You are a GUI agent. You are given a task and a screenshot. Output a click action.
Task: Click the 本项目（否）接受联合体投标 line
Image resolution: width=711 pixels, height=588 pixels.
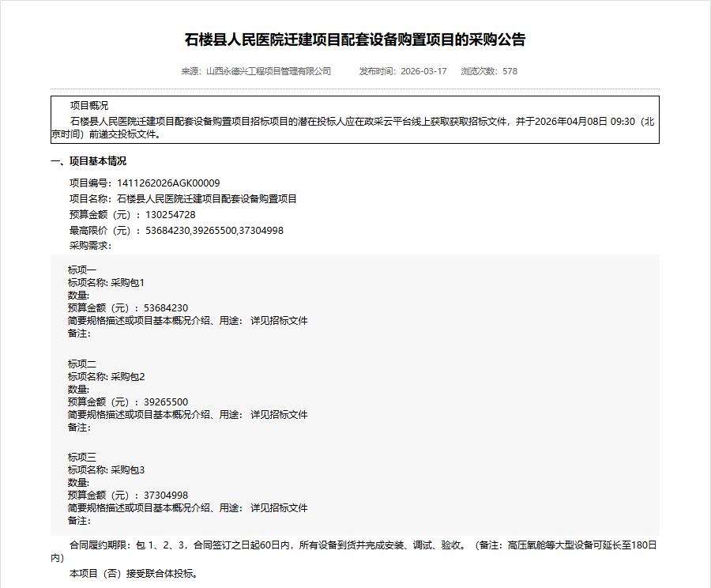[x=134, y=574]
